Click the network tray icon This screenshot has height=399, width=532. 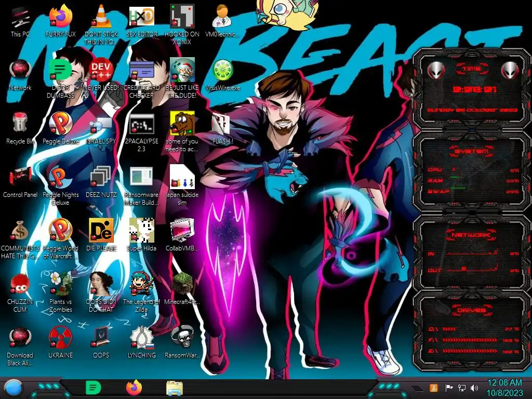tap(462, 388)
